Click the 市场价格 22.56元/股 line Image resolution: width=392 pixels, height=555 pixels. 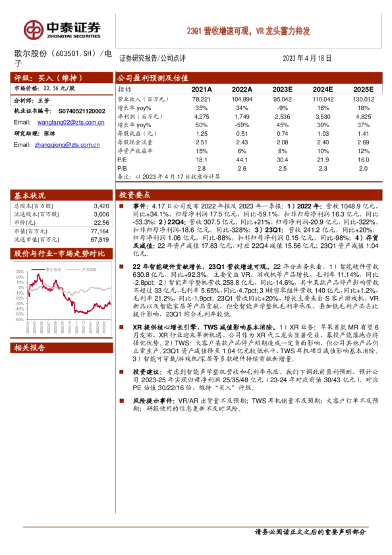(x=45, y=88)
